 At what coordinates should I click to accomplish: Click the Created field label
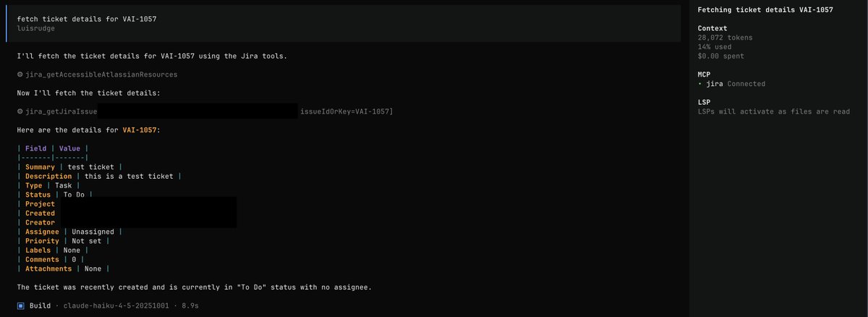pyautogui.click(x=40, y=214)
